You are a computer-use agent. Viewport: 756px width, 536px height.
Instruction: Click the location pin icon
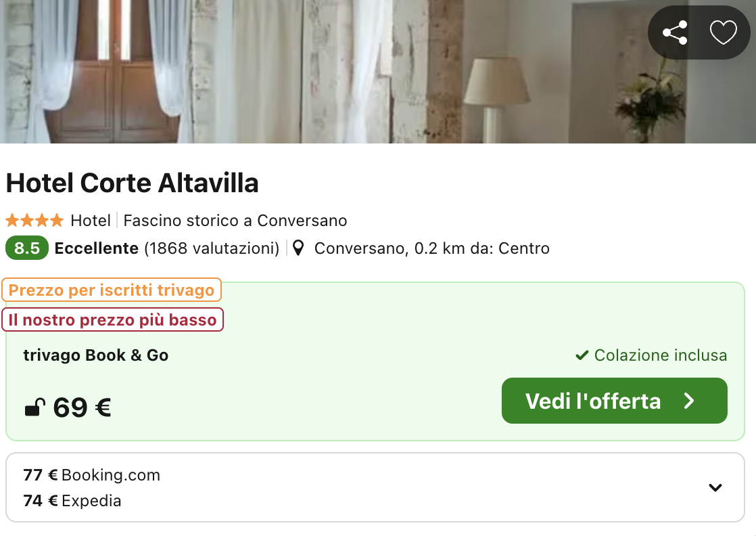[x=298, y=248]
